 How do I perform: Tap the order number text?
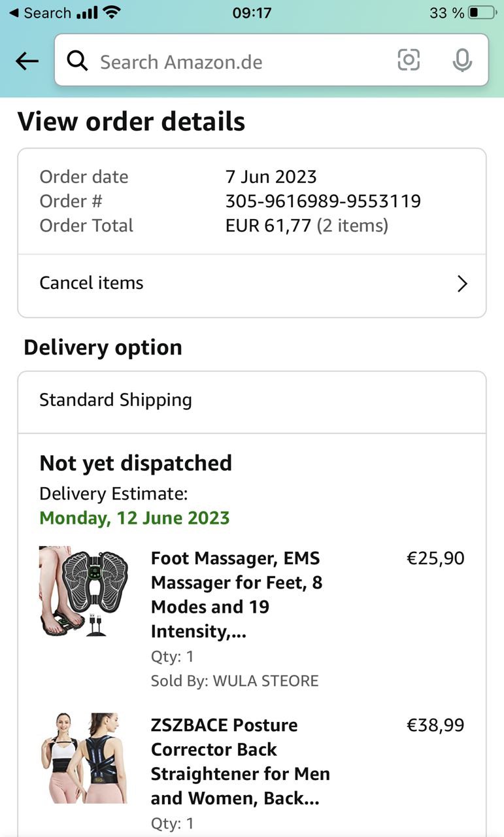323,201
